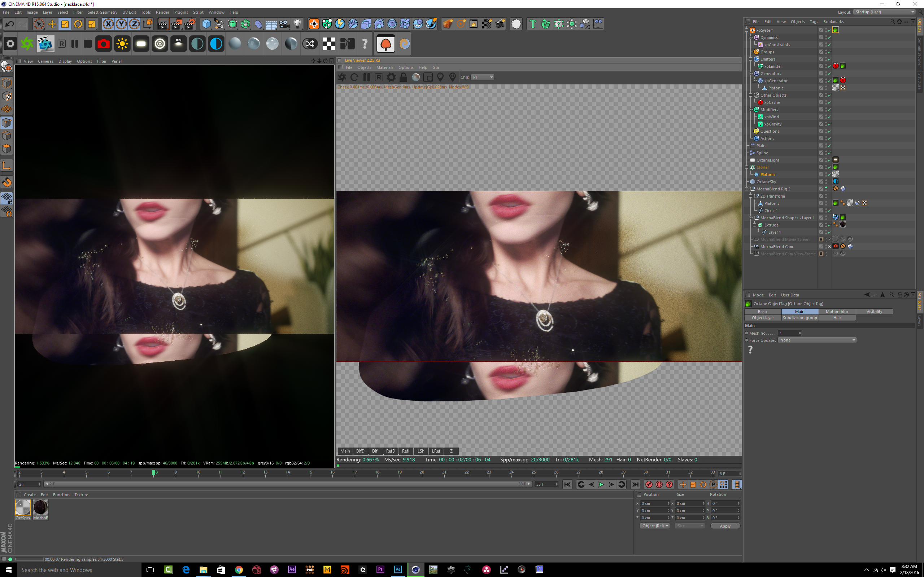
Task: Click the RefD render pass button
Action: point(390,451)
